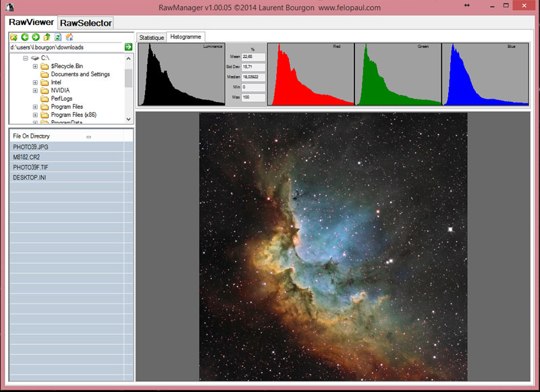Expand the NVIDIA folder node

[x=35, y=90]
